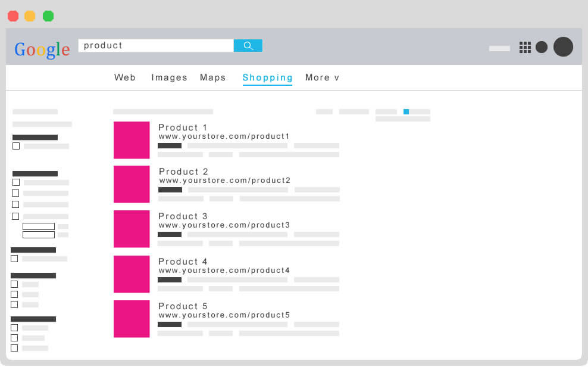Click URL www.yourstore.com/product2

pos(224,181)
